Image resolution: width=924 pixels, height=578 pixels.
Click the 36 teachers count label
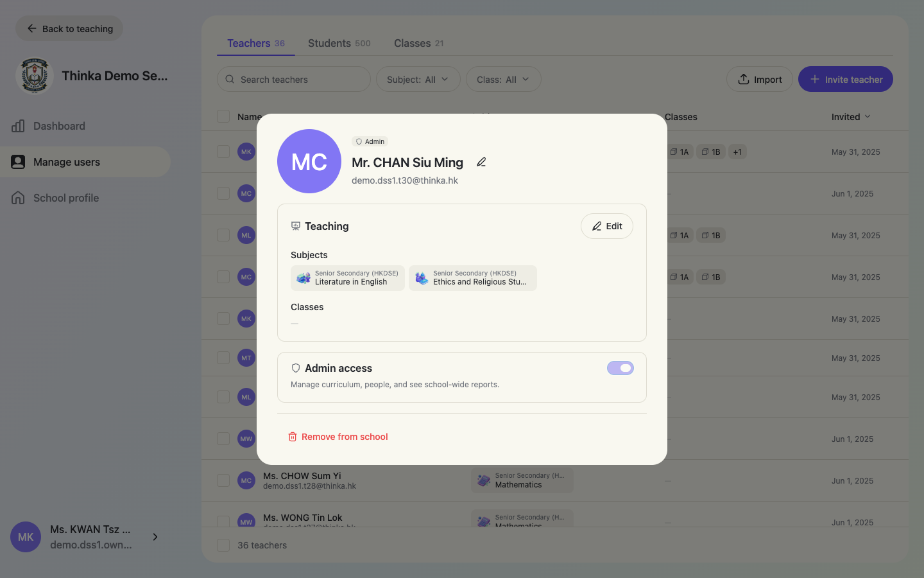coord(262,545)
